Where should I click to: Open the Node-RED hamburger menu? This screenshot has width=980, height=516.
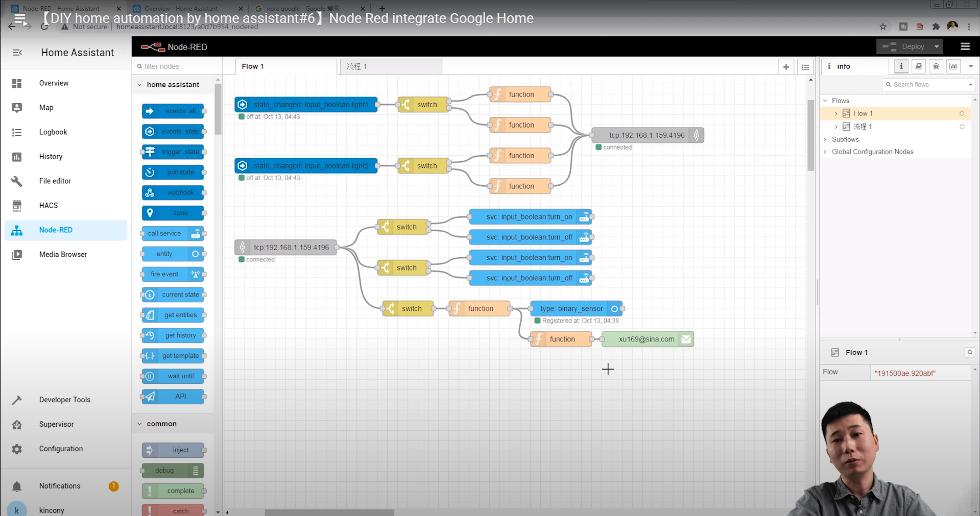(x=965, y=46)
